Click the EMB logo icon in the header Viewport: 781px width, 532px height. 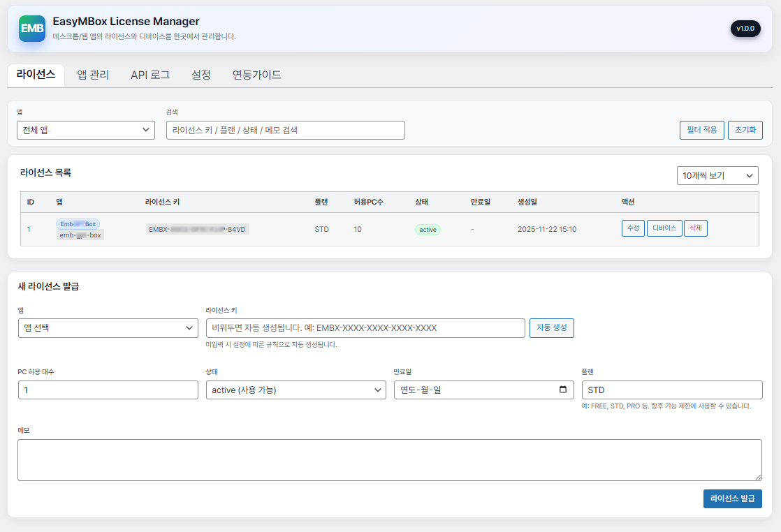tap(31, 29)
